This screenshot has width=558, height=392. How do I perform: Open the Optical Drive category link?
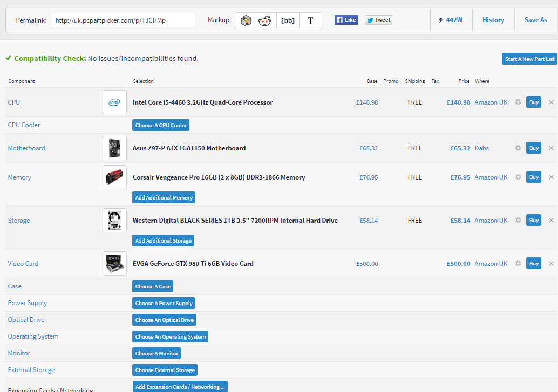26,319
